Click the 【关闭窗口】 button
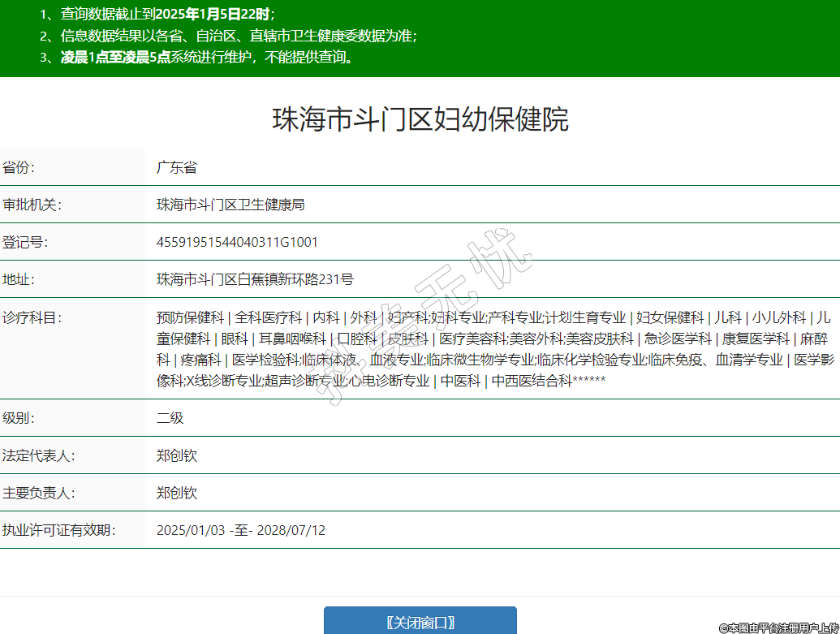 click(x=420, y=622)
